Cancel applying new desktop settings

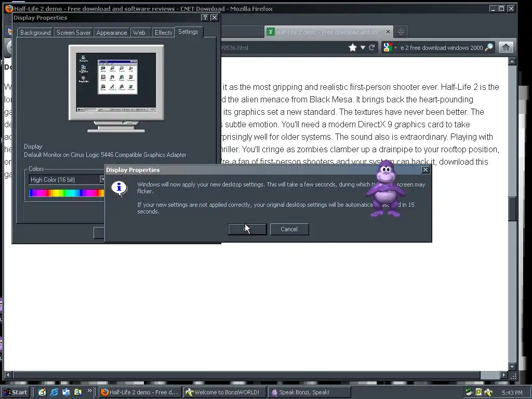[x=289, y=229]
